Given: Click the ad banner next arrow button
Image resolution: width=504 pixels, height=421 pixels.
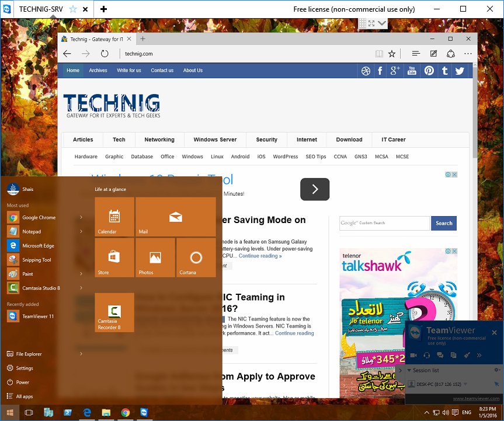Looking at the screenshot, I should click(315, 189).
